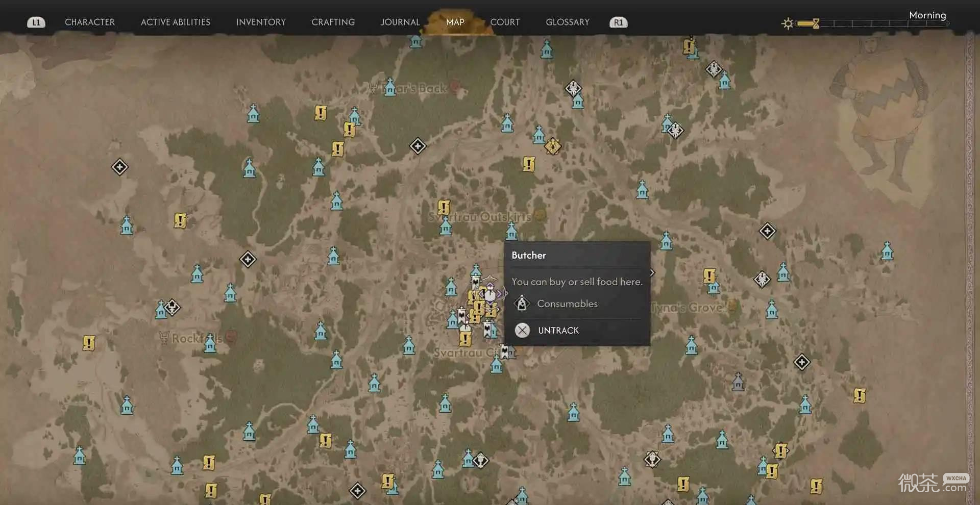Select the purple tracked Butcher marker

click(x=490, y=293)
